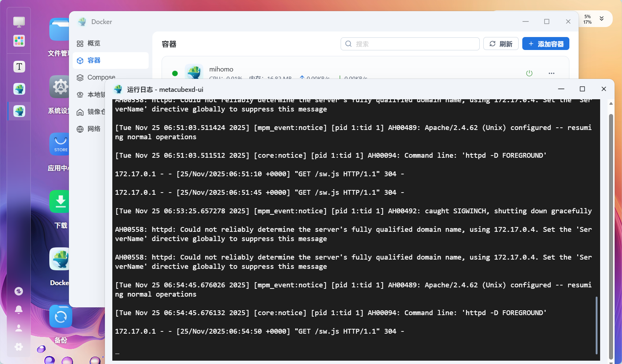Click the terminal's inner scrollbar thumb
This screenshot has width=622, height=364.
click(x=596, y=325)
